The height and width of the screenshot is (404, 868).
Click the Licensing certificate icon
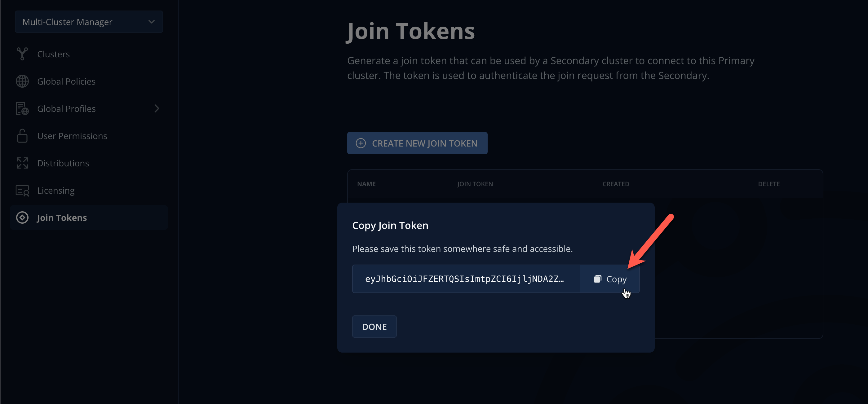(x=22, y=191)
